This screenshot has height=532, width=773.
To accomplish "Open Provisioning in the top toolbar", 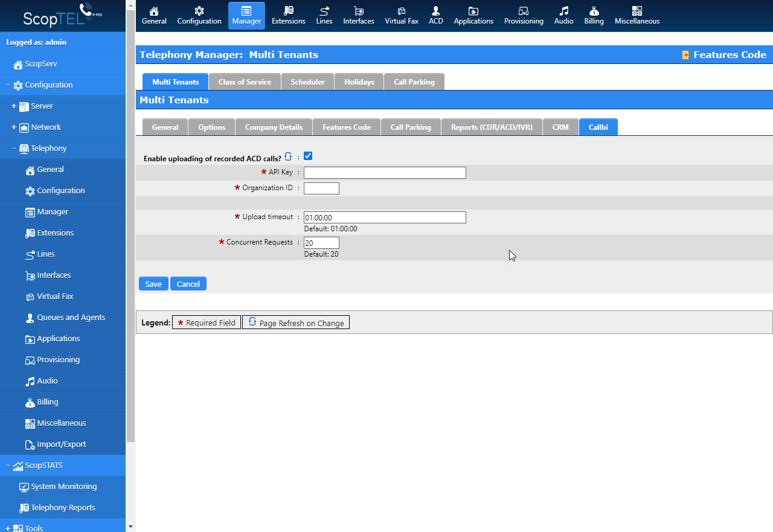I will 524,16.
